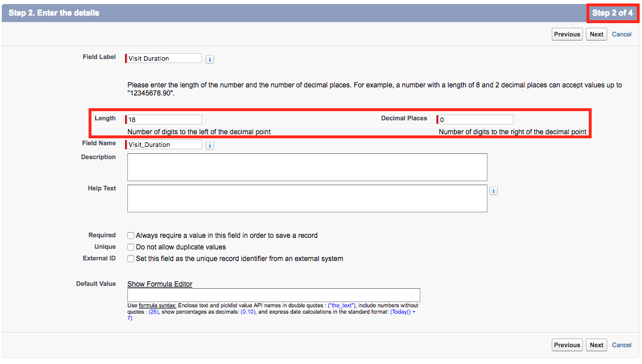
Task: Click info icon beside Help Text box
Action: click(493, 191)
